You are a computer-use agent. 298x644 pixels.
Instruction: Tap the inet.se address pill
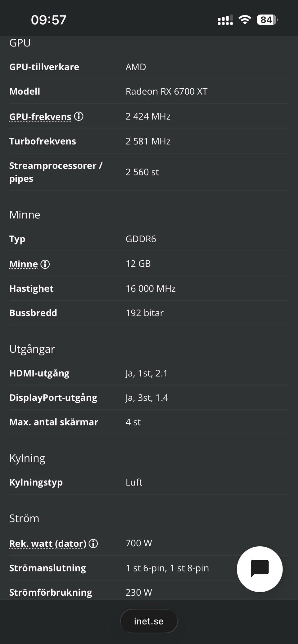point(149,621)
